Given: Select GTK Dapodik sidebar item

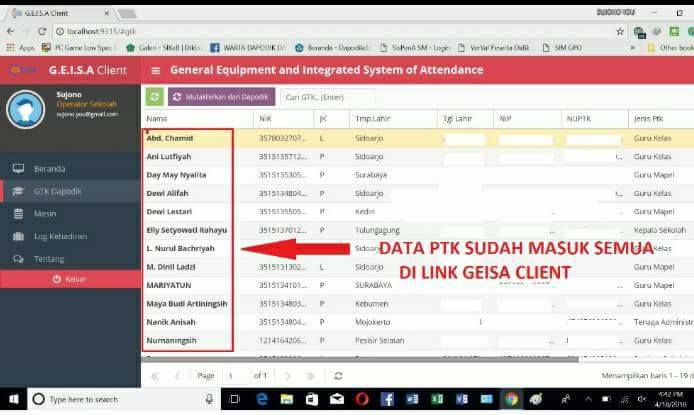Looking at the screenshot, I should [x=70, y=191].
